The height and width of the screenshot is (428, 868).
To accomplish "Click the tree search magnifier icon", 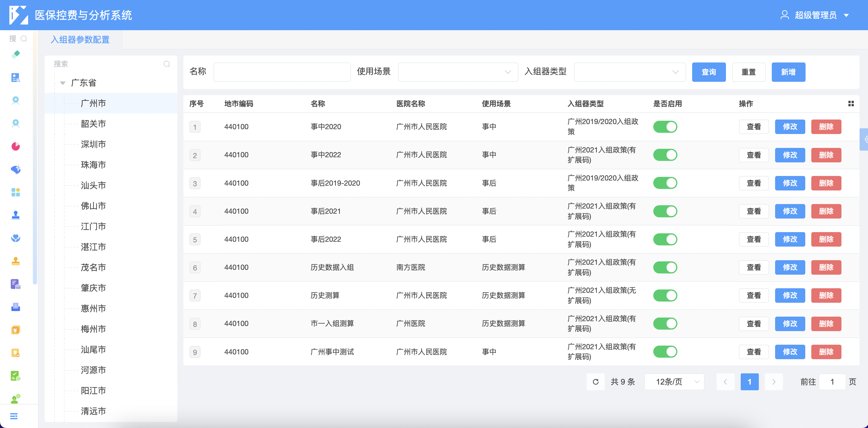I will tap(167, 64).
